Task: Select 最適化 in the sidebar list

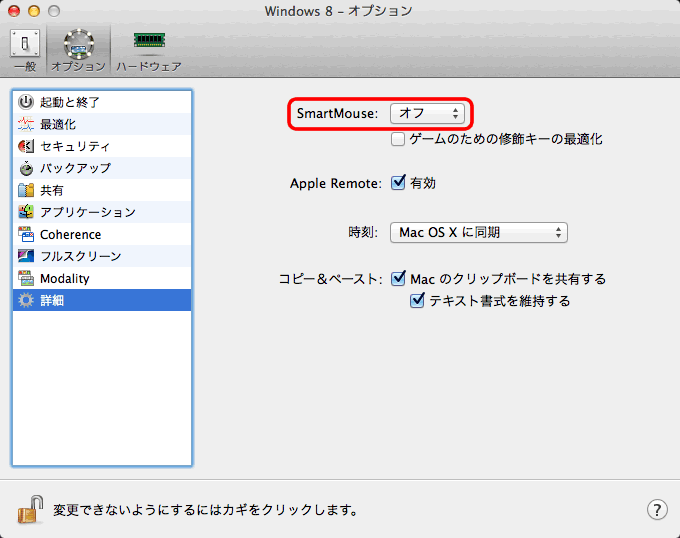Action: 102,124
